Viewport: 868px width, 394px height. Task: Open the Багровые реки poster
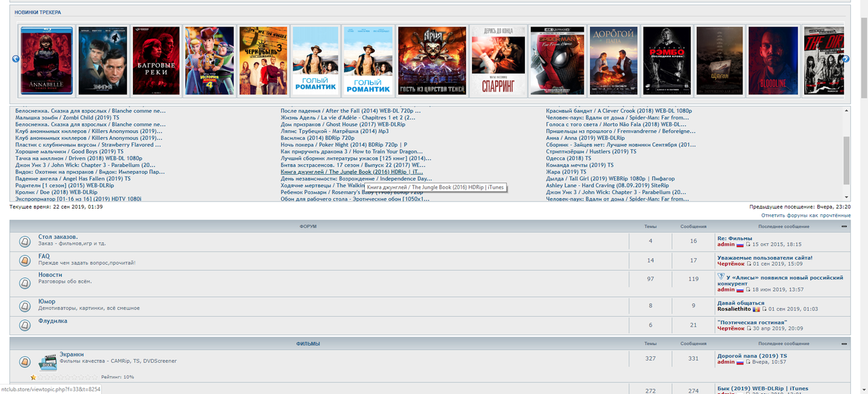tap(156, 60)
